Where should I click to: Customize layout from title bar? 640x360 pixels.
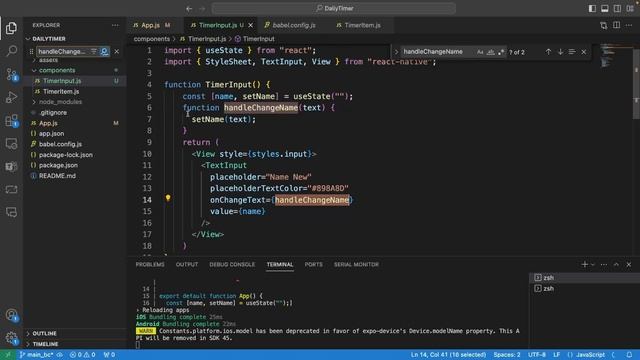(630, 8)
